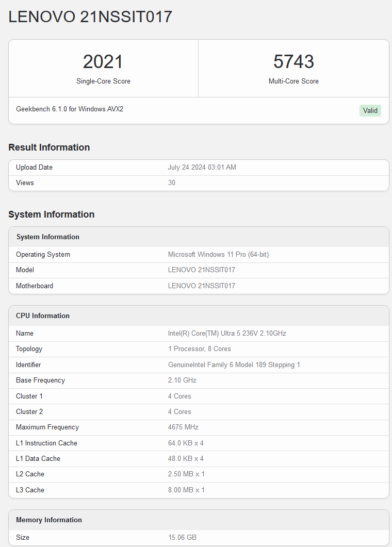Select the single-core score 2021
The width and height of the screenshot is (392, 547).
[x=103, y=62]
